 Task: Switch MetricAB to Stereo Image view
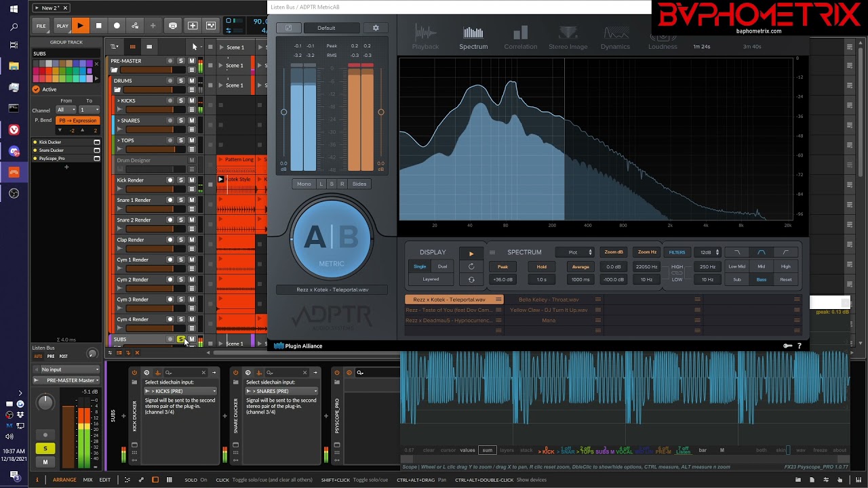point(568,38)
